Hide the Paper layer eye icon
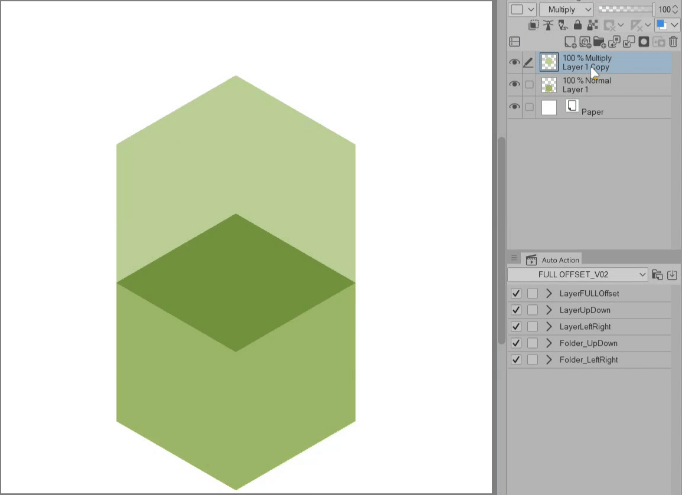The width and height of the screenshot is (682, 495). 515,107
